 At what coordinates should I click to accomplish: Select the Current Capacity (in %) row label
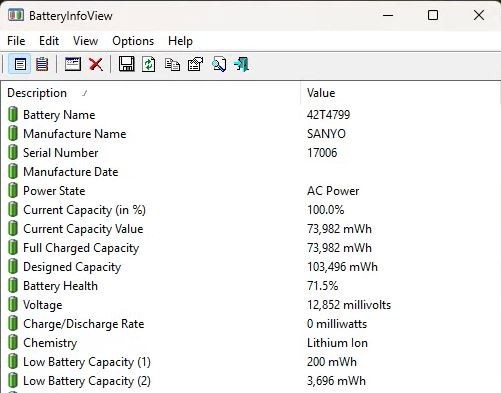(84, 210)
